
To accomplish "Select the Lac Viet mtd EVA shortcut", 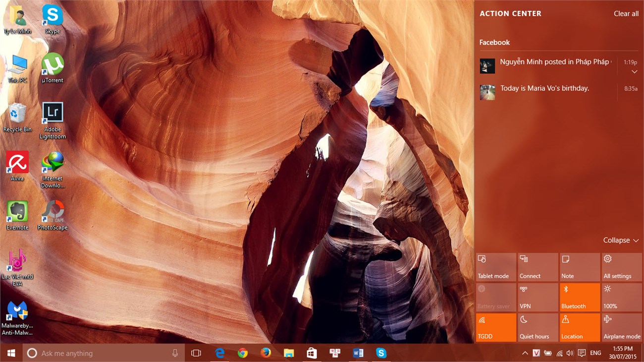I will pos(17,268).
